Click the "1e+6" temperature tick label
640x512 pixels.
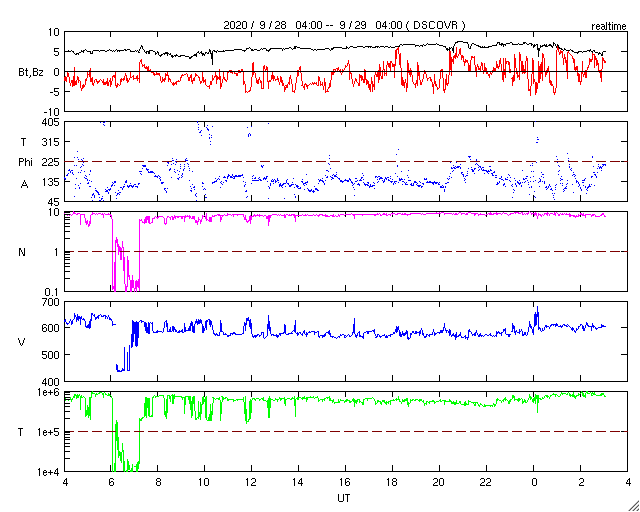tap(49, 392)
